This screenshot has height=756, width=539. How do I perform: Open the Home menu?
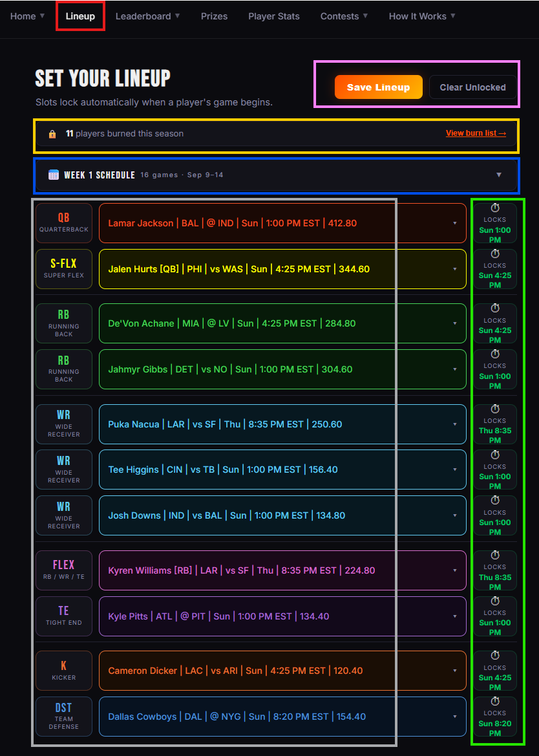point(27,16)
